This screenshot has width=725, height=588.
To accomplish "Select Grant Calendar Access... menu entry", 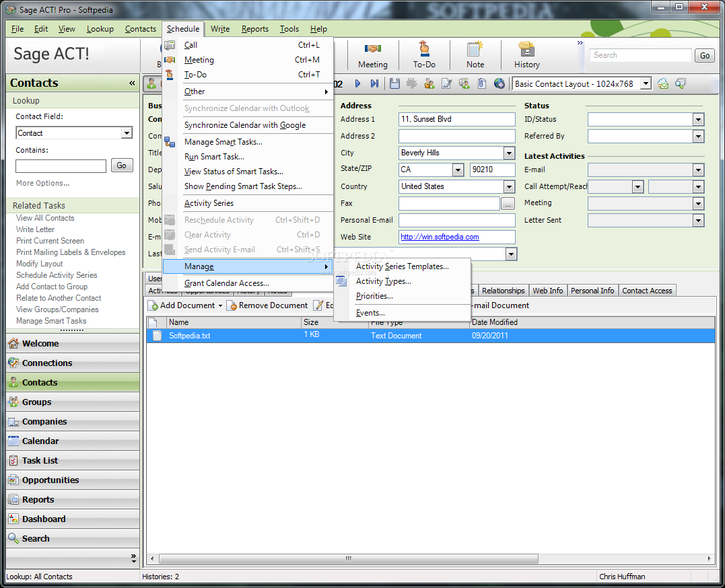I will pos(248,283).
